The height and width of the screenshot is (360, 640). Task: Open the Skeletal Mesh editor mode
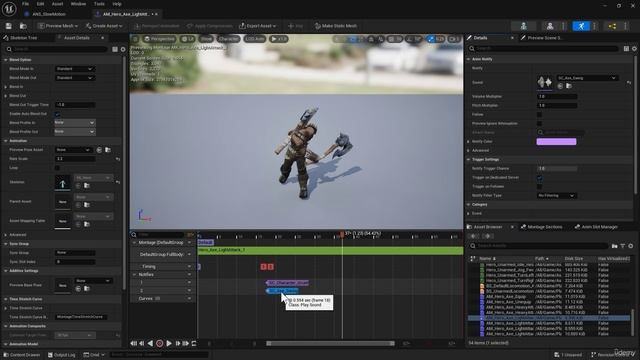click(x=550, y=26)
